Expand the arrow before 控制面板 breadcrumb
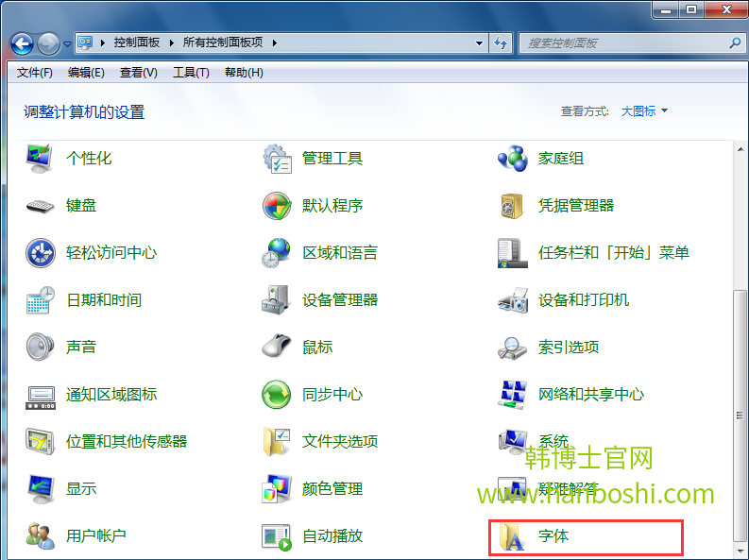 point(102,42)
